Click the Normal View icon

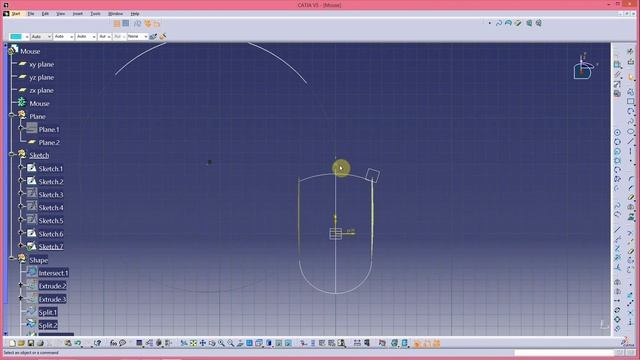tap(240, 343)
